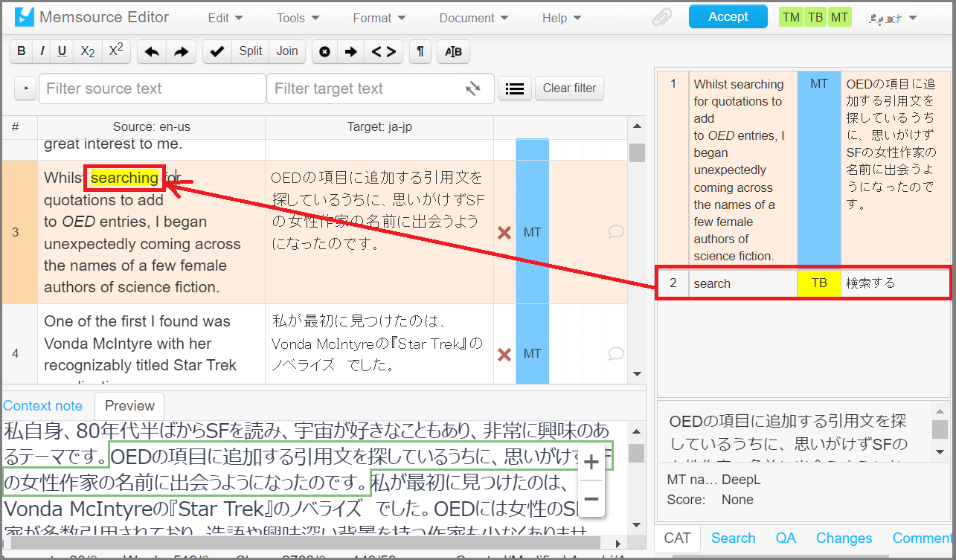Confirm the segment using the checkmark icon

click(x=216, y=51)
